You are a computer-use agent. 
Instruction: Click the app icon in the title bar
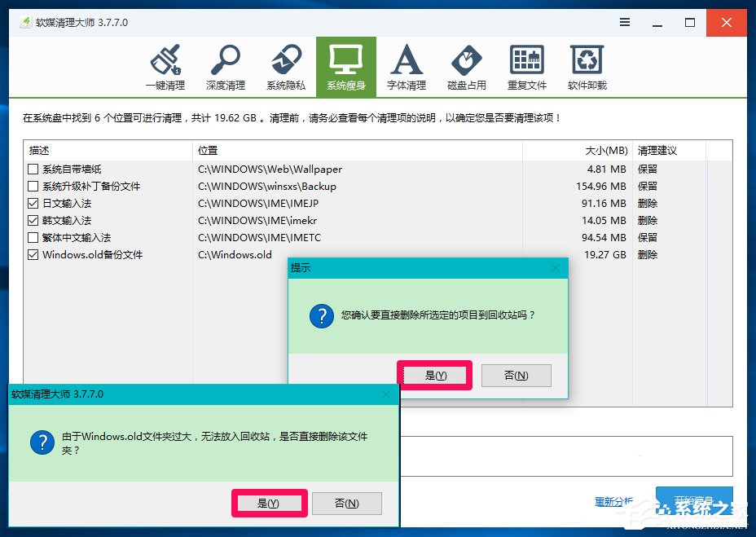(24, 23)
